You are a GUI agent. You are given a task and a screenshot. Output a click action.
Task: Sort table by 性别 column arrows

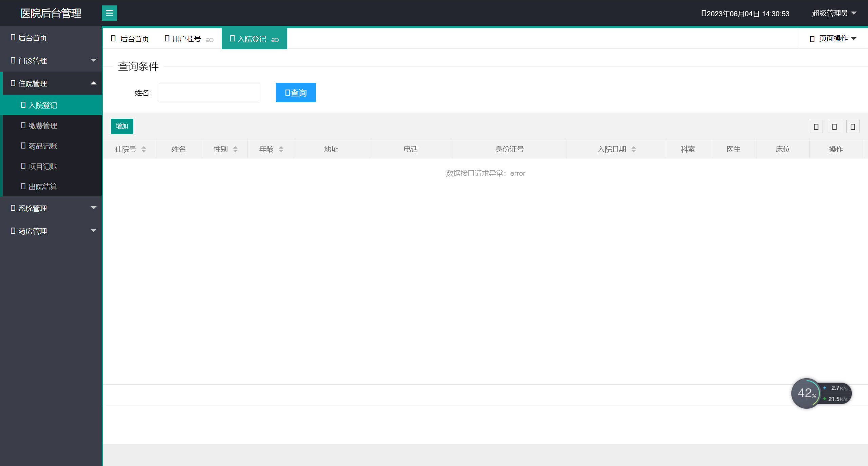point(235,149)
